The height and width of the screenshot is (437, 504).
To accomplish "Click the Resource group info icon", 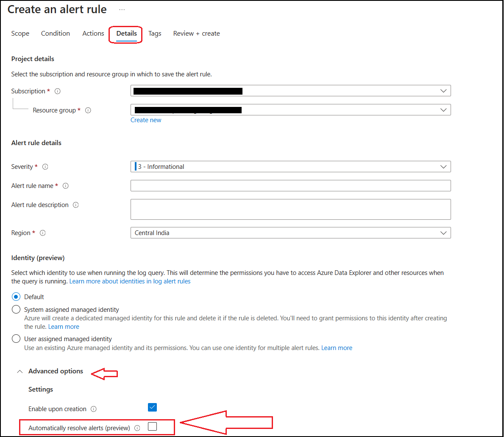I will point(88,110).
